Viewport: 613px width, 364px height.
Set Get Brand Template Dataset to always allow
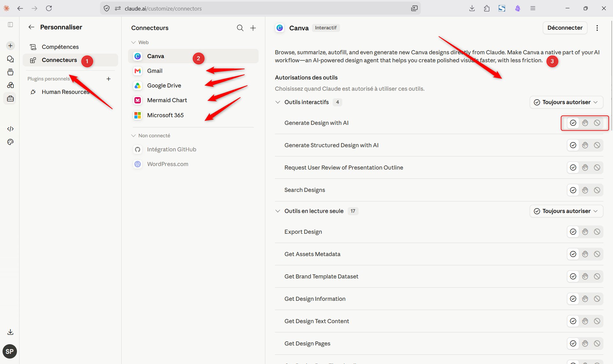[x=573, y=277]
